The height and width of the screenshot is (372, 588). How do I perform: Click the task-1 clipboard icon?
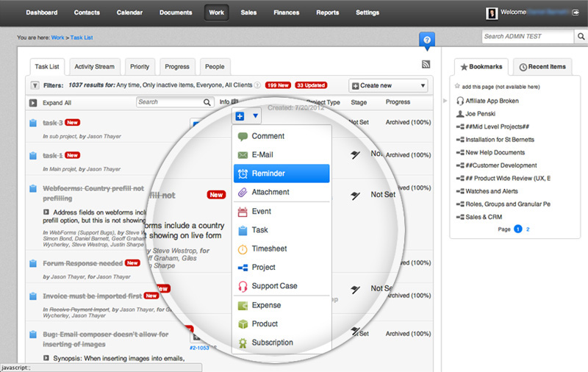point(33,156)
